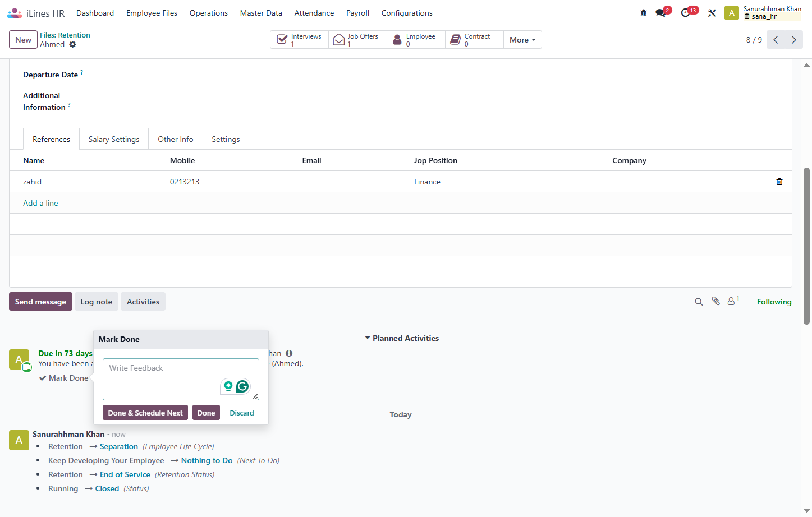
Task: Click the search messages magnifier icon
Action: tap(699, 302)
